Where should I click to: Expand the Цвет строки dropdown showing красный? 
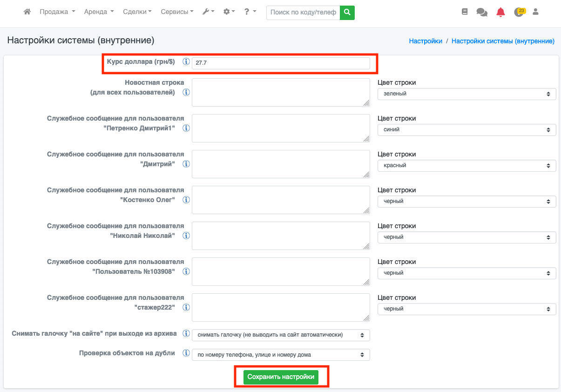pos(466,165)
